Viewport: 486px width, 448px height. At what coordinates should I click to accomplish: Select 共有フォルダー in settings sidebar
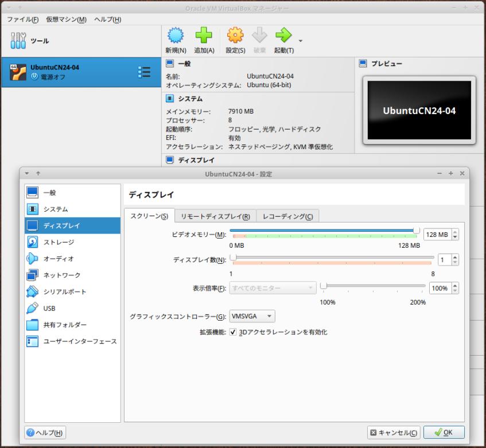click(x=72, y=325)
